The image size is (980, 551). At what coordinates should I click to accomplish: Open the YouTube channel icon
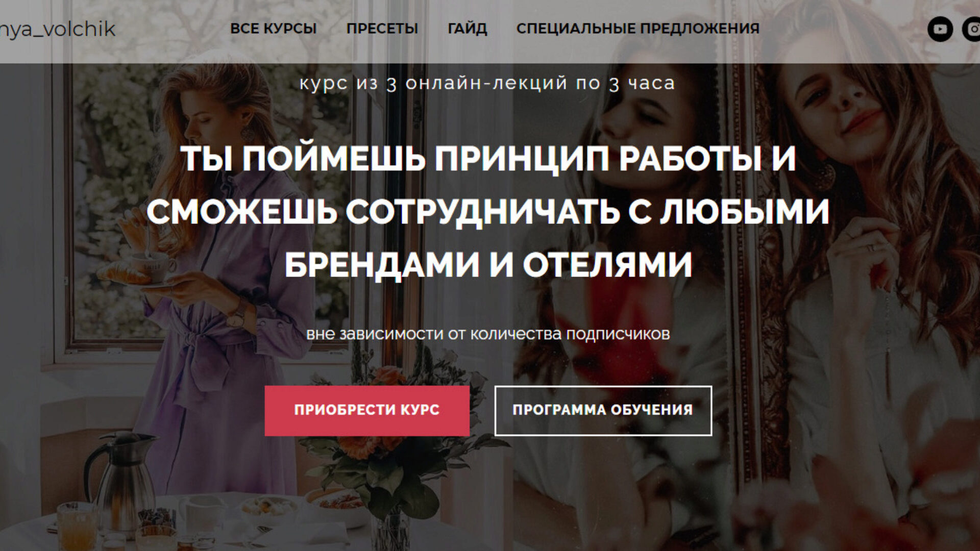pos(940,29)
